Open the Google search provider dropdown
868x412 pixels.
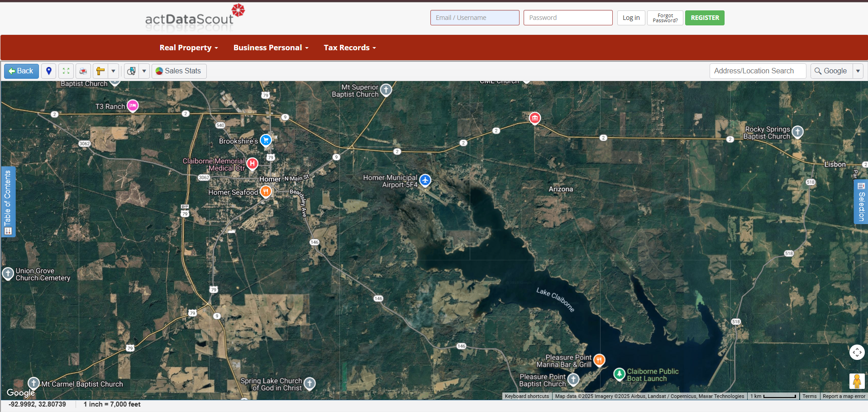(x=858, y=71)
